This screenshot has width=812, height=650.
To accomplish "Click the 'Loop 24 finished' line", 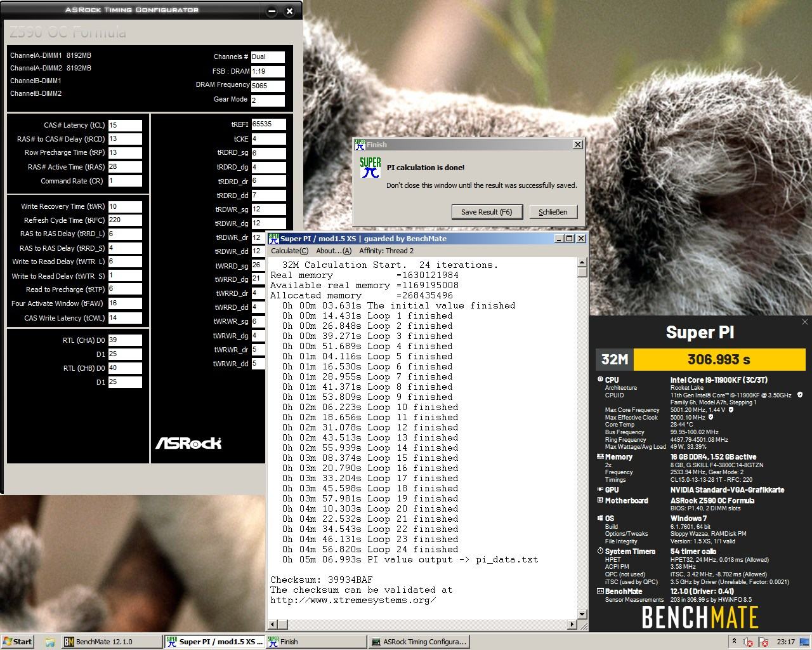I will (370, 549).
